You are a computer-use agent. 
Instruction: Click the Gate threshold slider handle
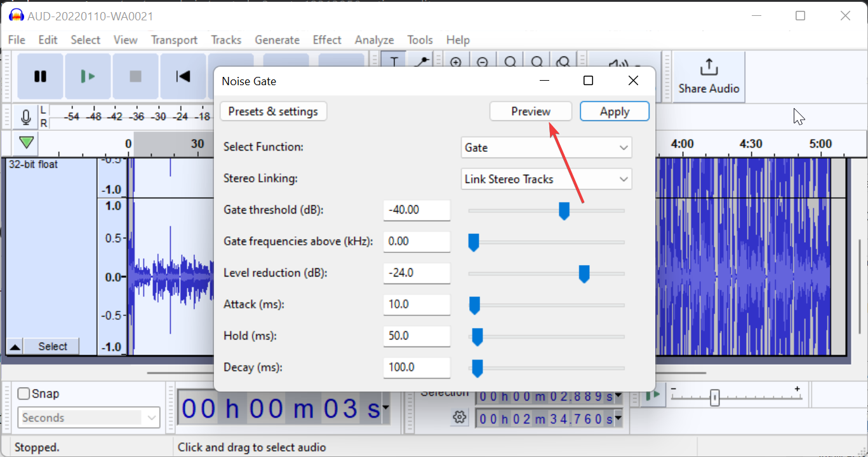(x=564, y=211)
